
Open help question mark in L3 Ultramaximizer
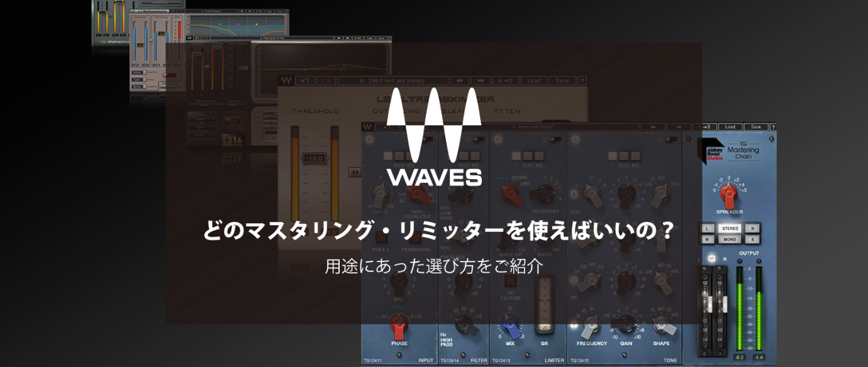[582, 80]
